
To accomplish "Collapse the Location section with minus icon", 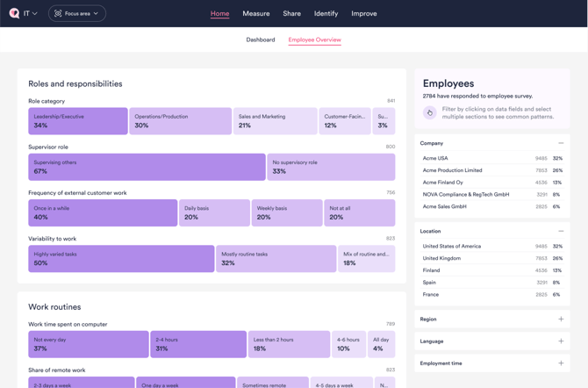I will [x=561, y=231].
